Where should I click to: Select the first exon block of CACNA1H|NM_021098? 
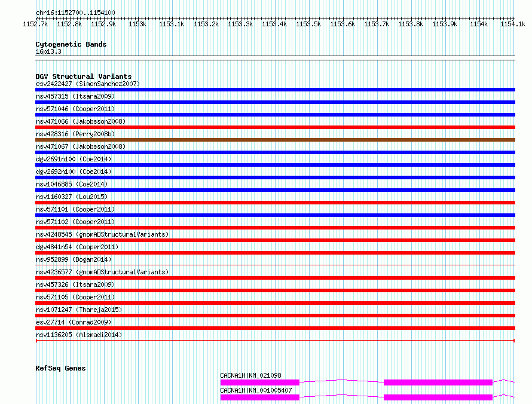(260, 382)
